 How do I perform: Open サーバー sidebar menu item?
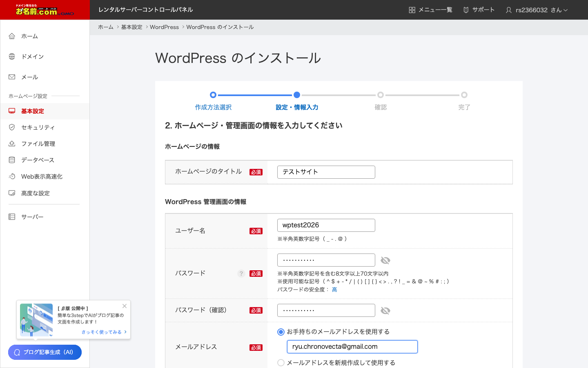click(x=45, y=217)
